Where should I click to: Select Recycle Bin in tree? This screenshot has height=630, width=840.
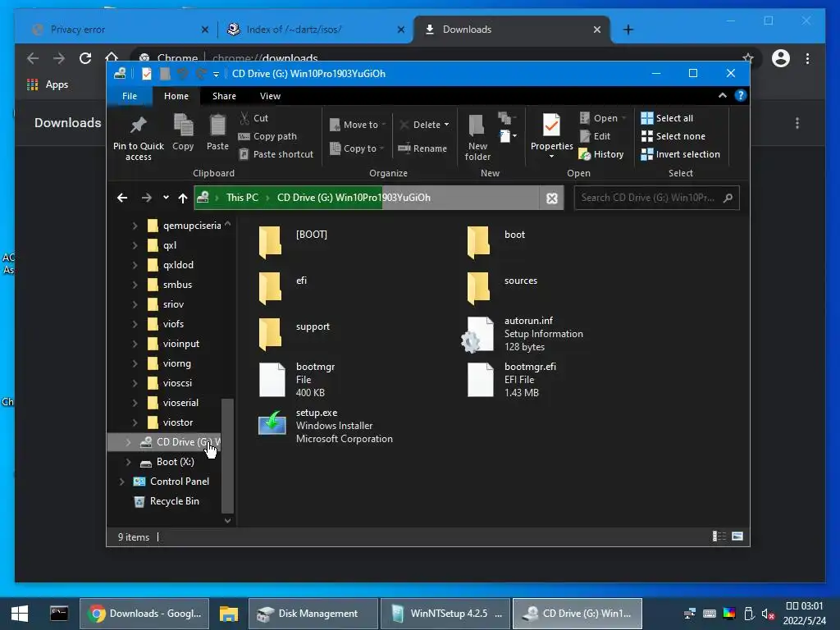tap(167, 501)
